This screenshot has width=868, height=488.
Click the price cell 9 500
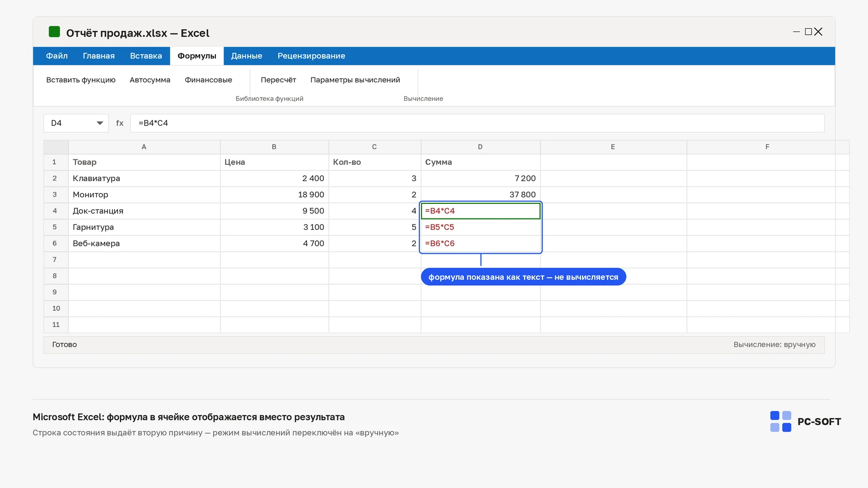click(x=275, y=211)
